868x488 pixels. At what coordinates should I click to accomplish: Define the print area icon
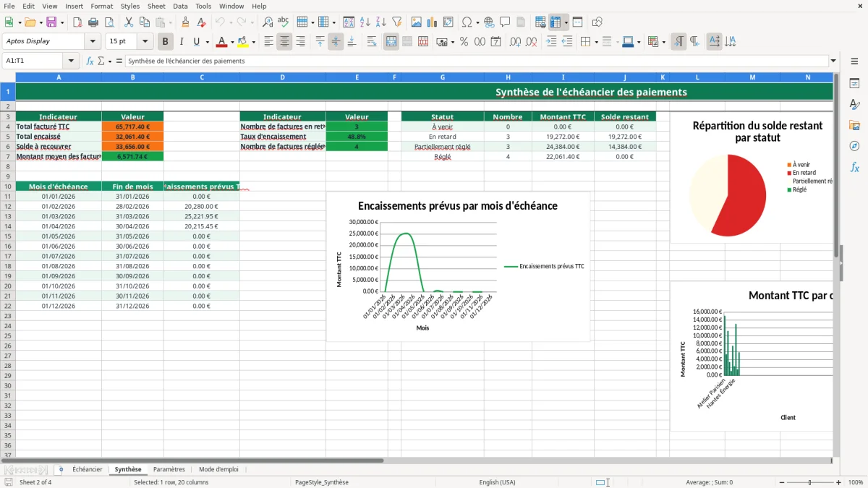[540, 22]
